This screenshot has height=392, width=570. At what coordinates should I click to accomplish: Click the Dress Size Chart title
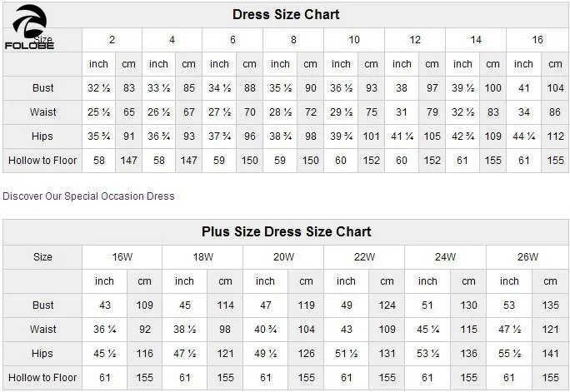click(x=286, y=15)
